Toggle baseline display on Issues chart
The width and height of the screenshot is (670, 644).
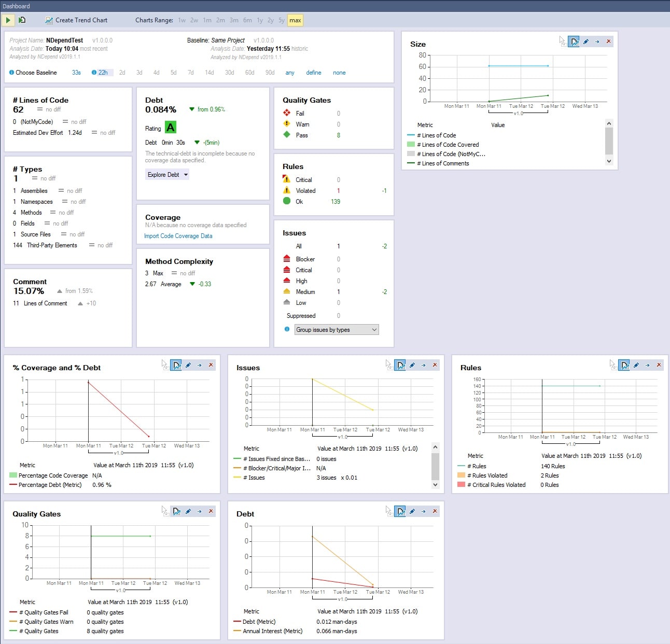click(400, 365)
